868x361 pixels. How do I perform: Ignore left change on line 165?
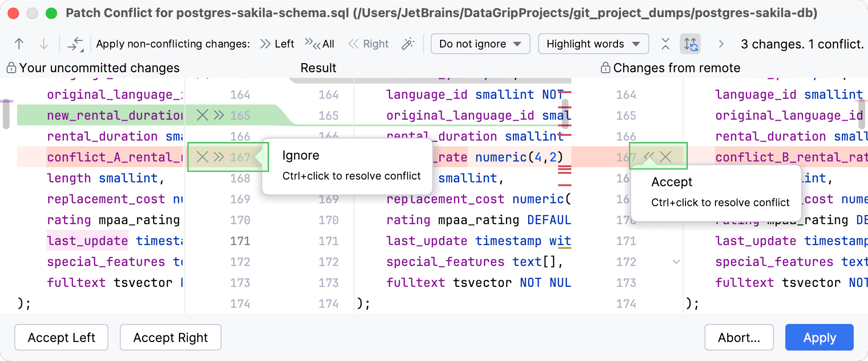click(x=203, y=115)
